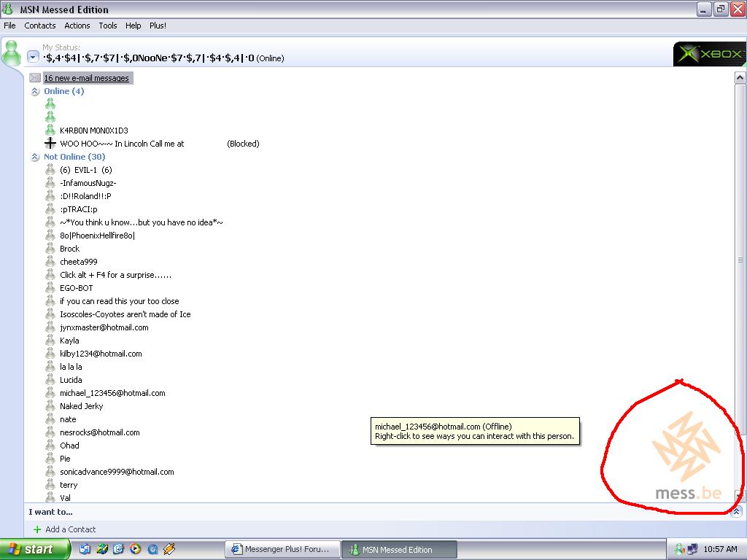Open the Contacts menu
This screenshot has width=747, height=560.
[39, 26]
